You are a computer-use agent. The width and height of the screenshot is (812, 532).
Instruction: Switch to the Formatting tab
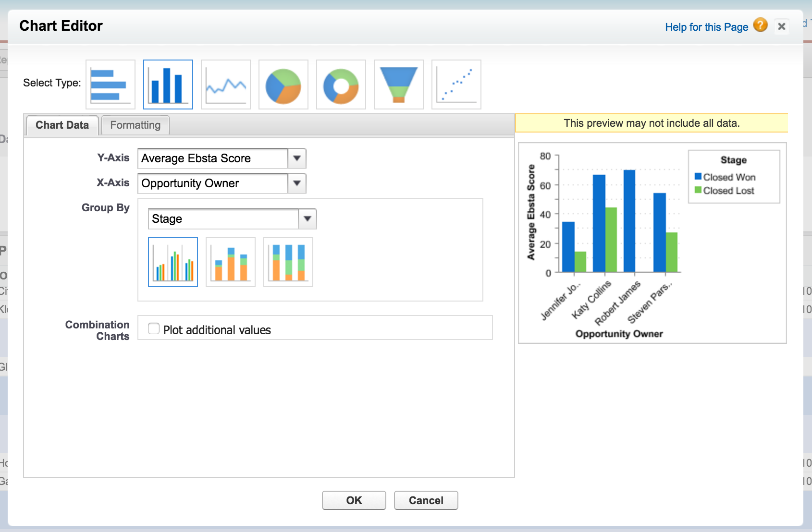point(135,125)
